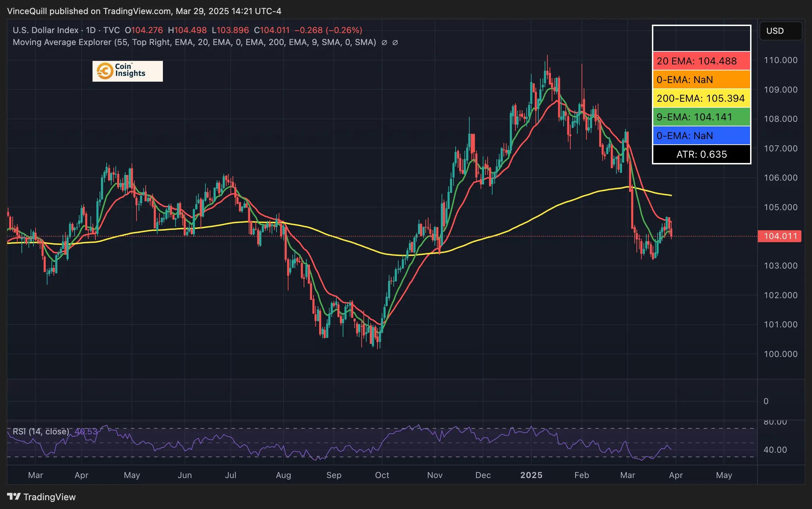This screenshot has width=812, height=509.
Task: Click the U.S. Dollar Index symbol title
Action: [45, 30]
